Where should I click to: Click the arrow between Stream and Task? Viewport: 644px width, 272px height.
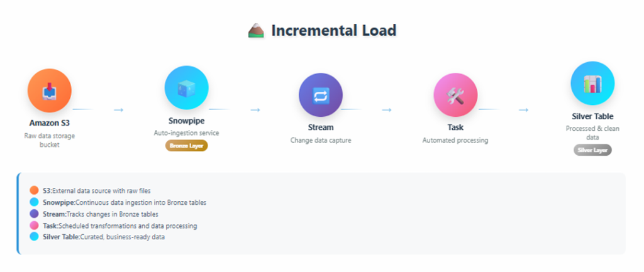387,110
